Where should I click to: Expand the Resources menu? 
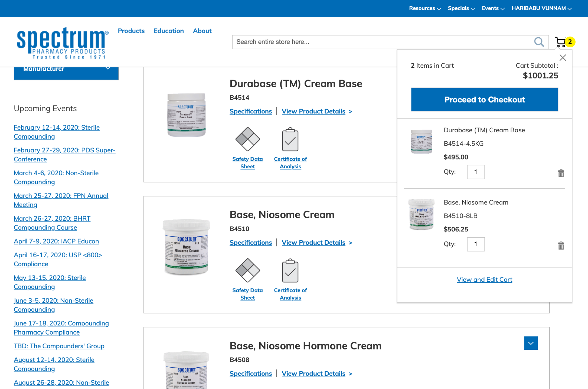[425, 8]
